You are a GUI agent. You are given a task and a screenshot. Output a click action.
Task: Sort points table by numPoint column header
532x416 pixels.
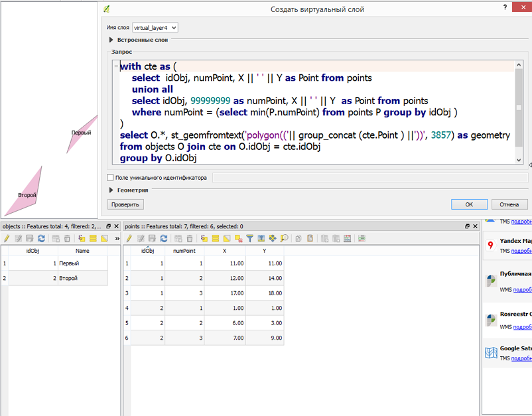click(184, 251)
